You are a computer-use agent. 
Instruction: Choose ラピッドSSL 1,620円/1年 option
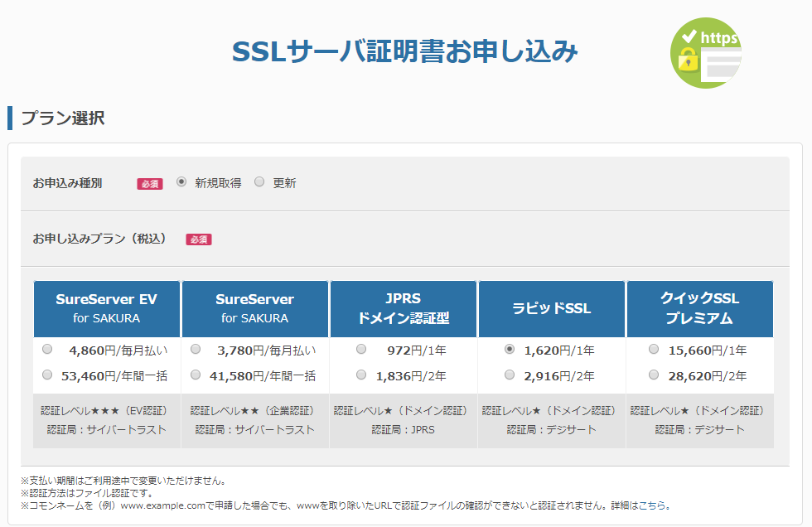click(x=510, y=350)
